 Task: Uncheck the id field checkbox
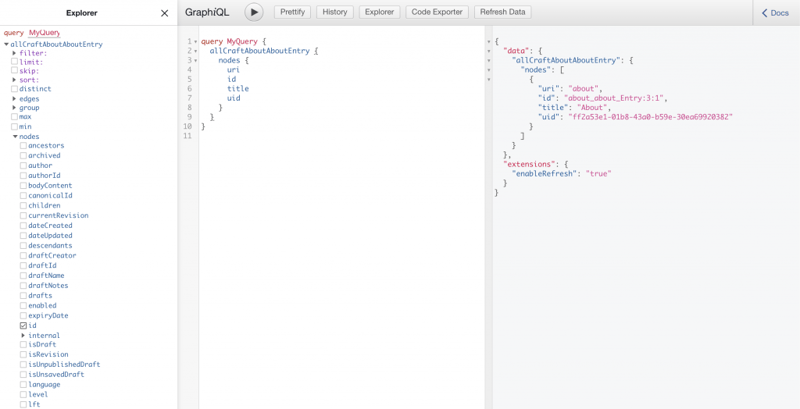pyautogui.click(x=24, y=325)
